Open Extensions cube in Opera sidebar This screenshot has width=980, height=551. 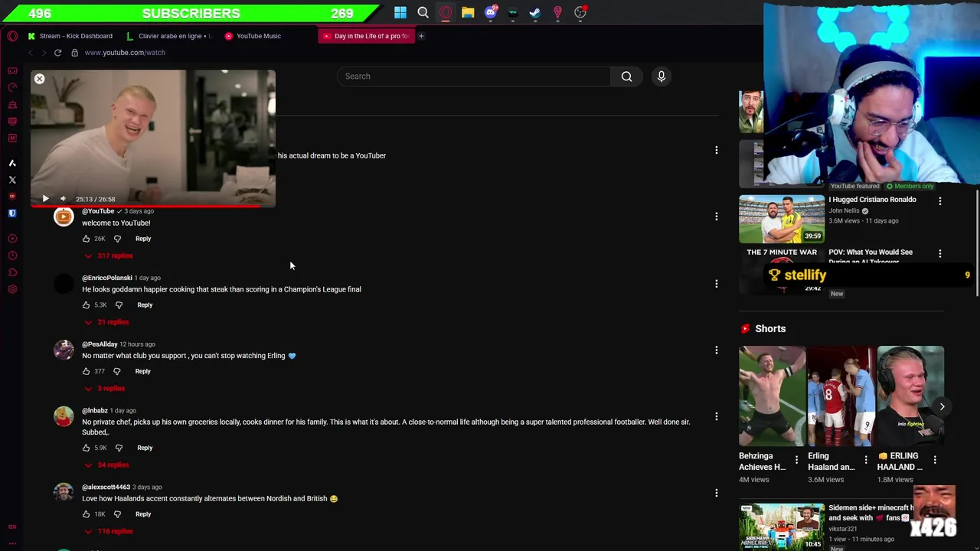[x=12, y=272]
